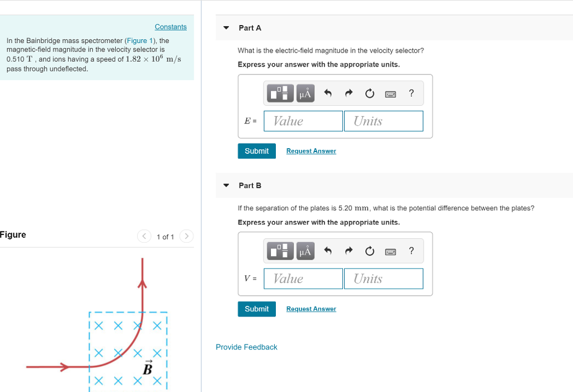Select the units (μÅ) icon in Part B

305,251
